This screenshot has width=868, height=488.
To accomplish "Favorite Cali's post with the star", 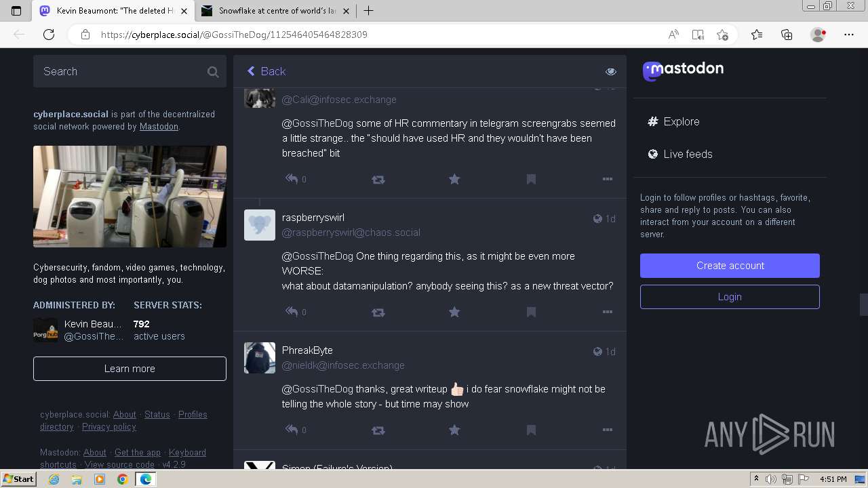I will pos(454,179).
